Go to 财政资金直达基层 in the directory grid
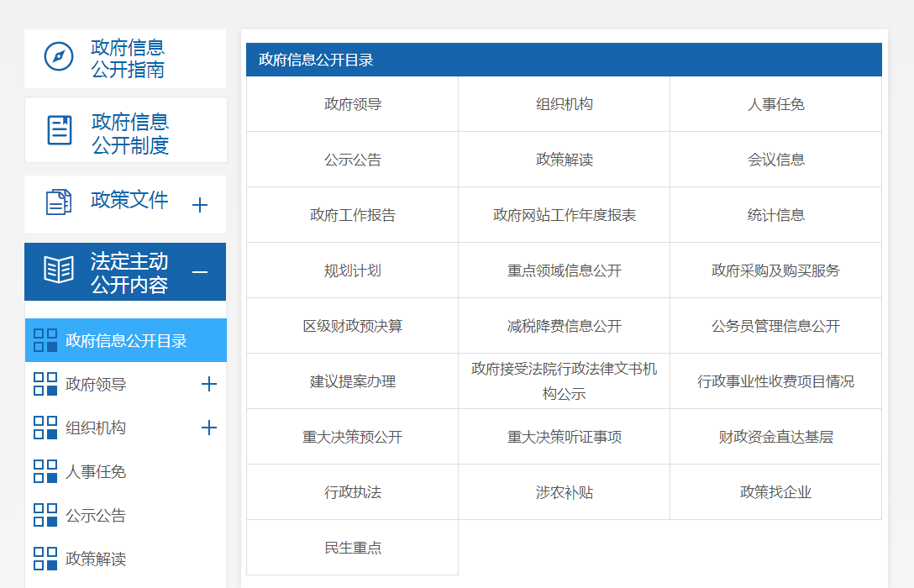Screen dimensions: 914x588 pyautogui.click(x=775, y=437)
